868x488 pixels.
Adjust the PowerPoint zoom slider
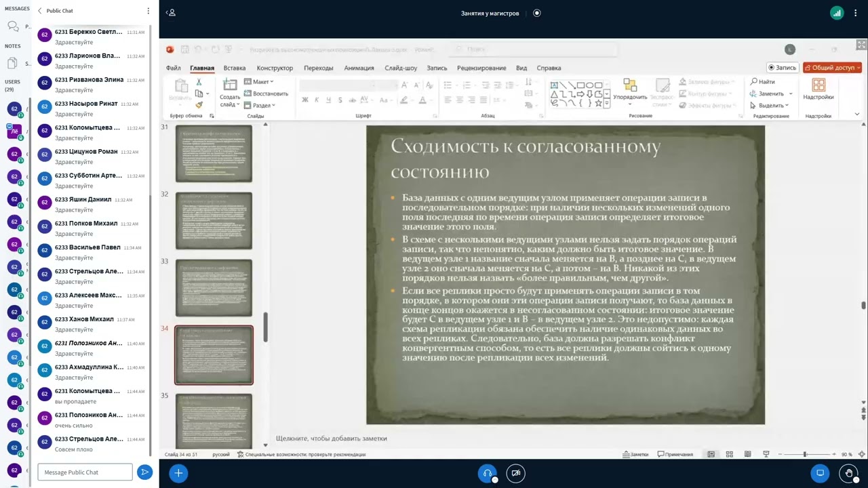click(x=805, y=454)
